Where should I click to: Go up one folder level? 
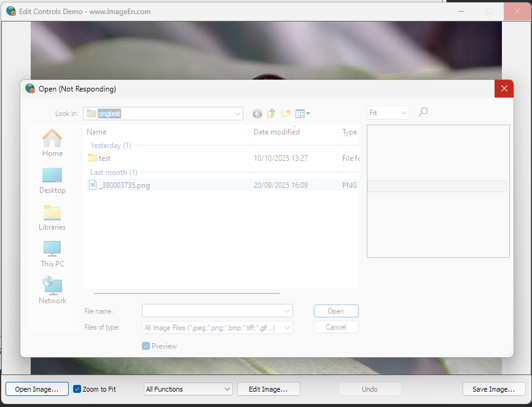point(271,114)
